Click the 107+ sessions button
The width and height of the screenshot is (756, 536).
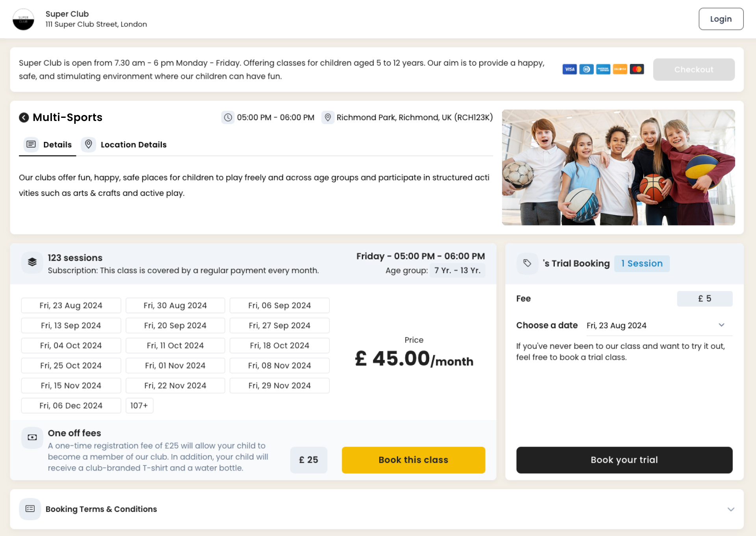coord(139,405)
